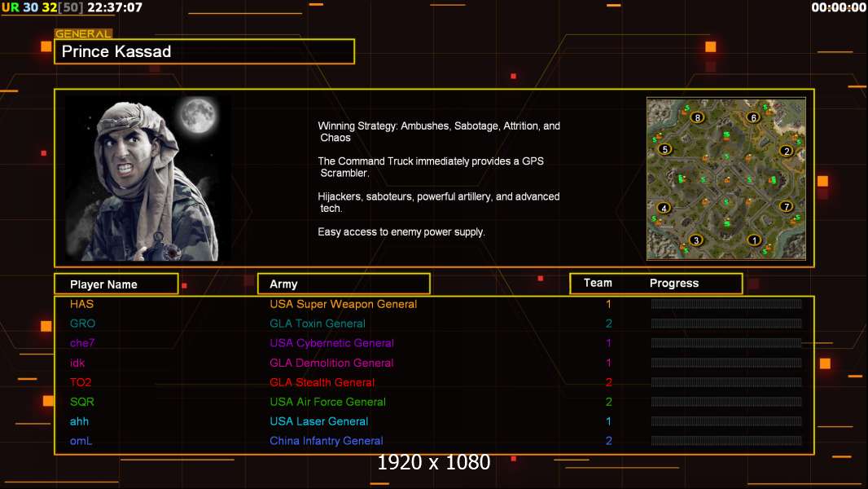The width and height of the screenshot is (868, 489).
Task: Click team number for omL row
Action: point(608,441)
